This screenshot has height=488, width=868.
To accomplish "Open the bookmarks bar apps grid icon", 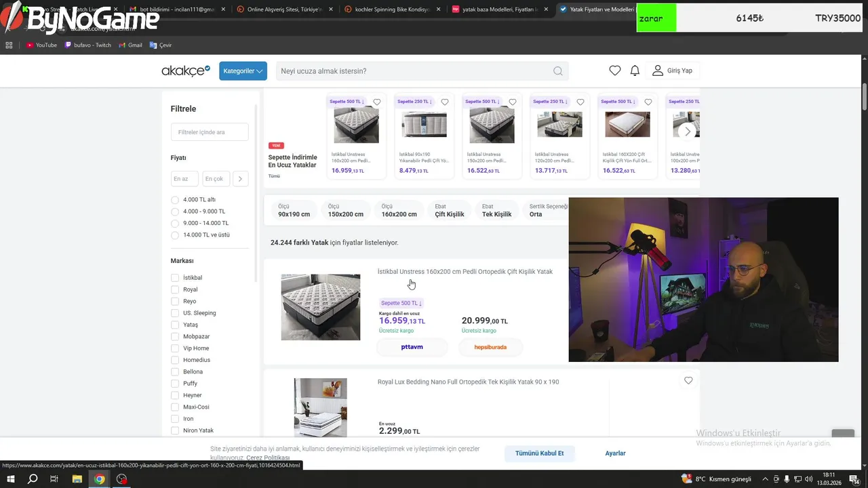I will pos(9,45).
